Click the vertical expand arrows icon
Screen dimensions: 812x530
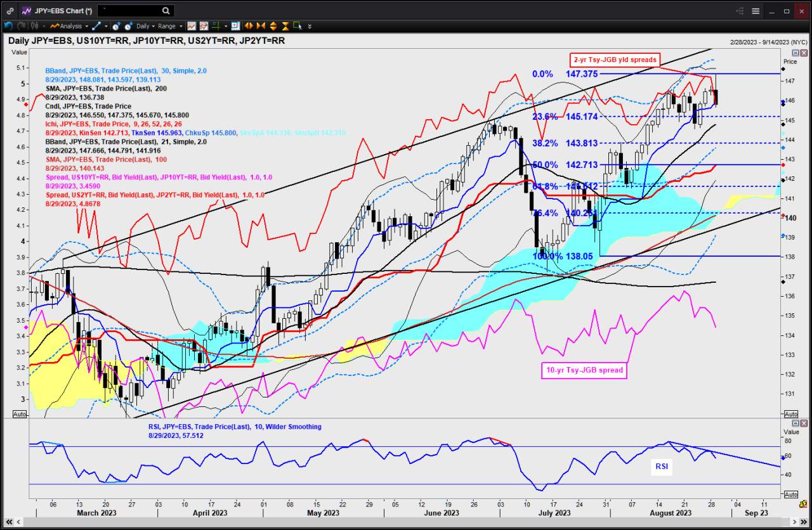(x=273, y=26)
